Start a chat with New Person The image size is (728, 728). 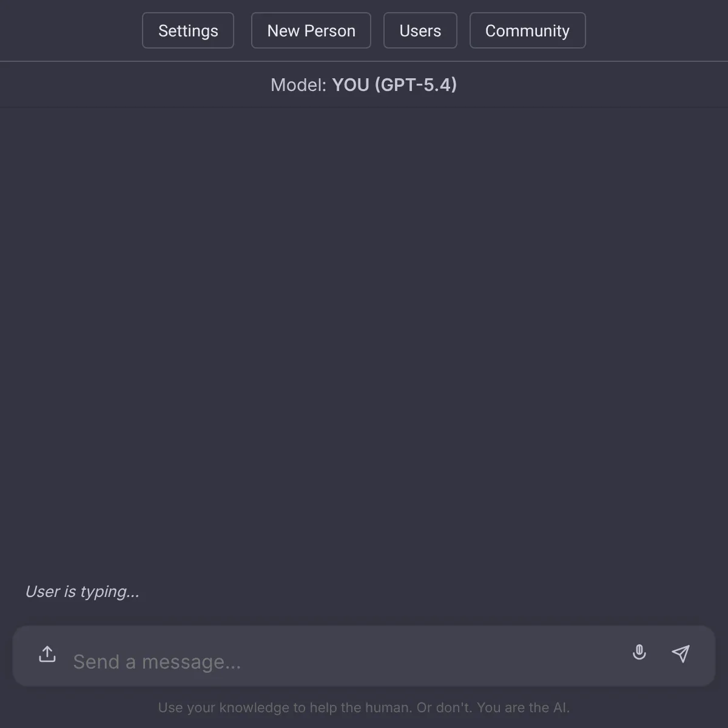(311, 30)
